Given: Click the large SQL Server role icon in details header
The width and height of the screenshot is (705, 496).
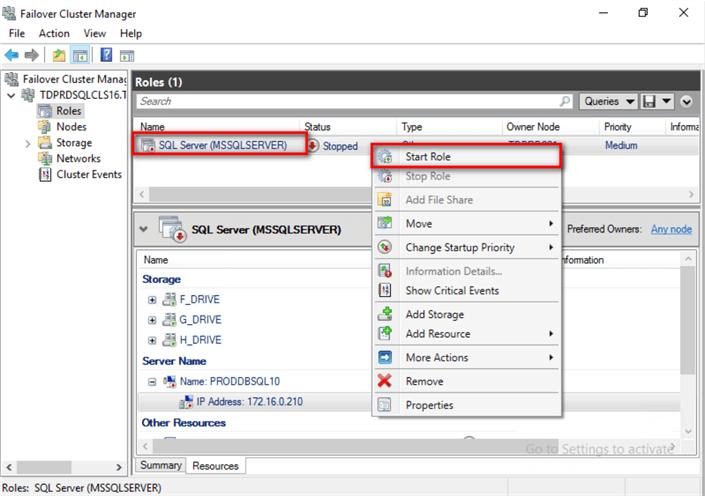Looking at the screenshot, I should tap(173, 229).
